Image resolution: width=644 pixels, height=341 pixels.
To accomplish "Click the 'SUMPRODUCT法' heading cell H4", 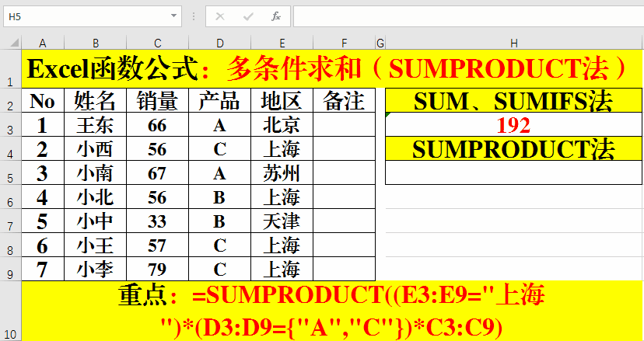I will pos(514,148).
